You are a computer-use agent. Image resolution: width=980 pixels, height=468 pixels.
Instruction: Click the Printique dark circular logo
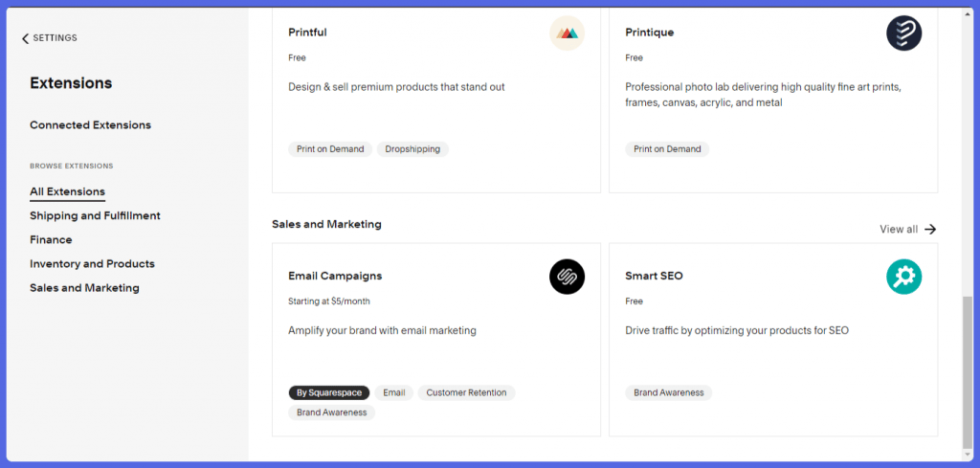[903, 33]
